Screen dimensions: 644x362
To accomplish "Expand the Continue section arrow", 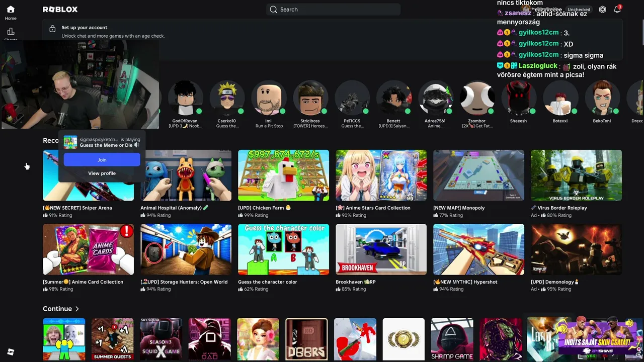I will click(x=77, y=309).
